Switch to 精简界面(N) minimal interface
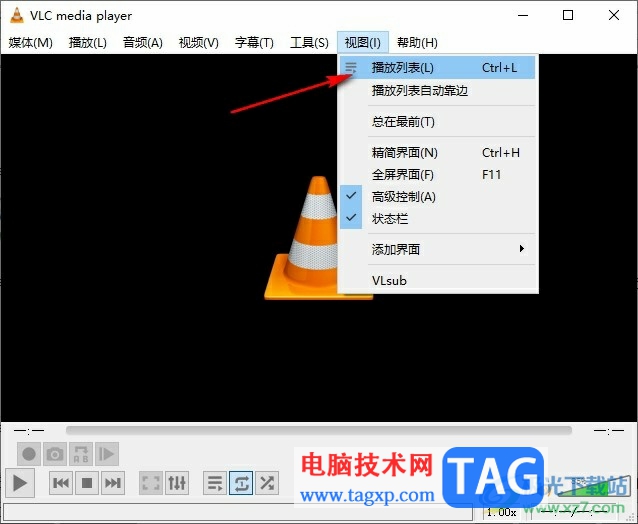 point(437,153)
